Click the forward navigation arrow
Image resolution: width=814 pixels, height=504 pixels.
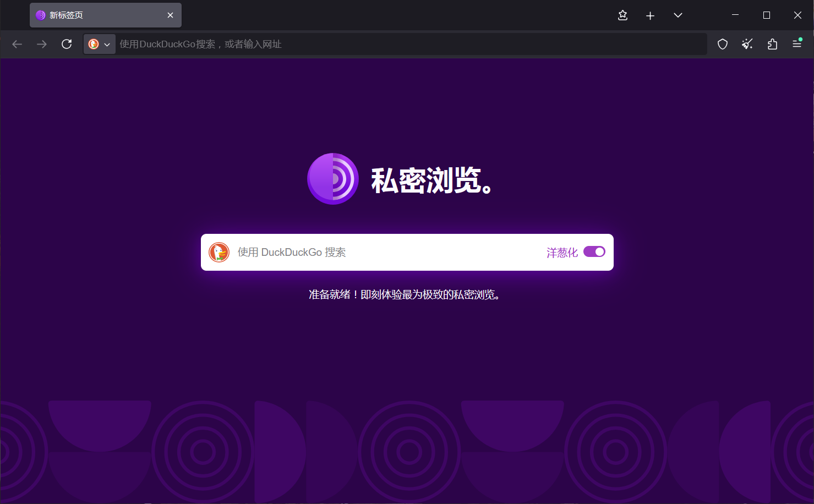coord(41,44)
